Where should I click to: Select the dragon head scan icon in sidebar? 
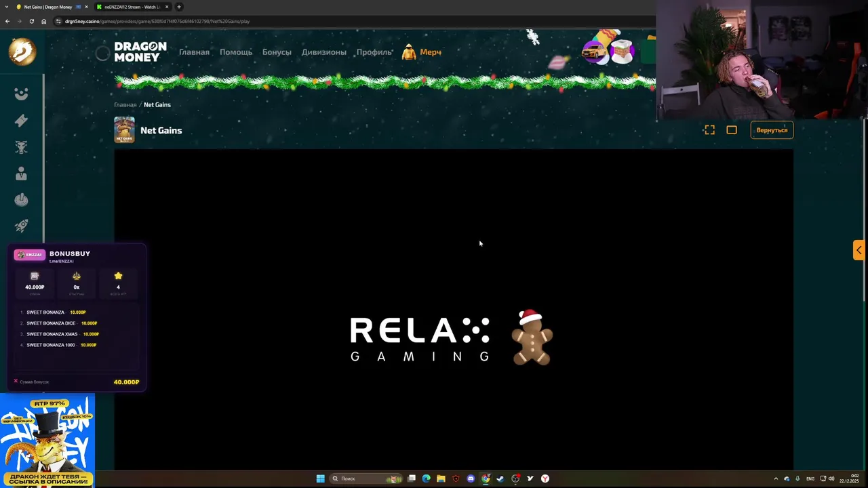point(21,147)
